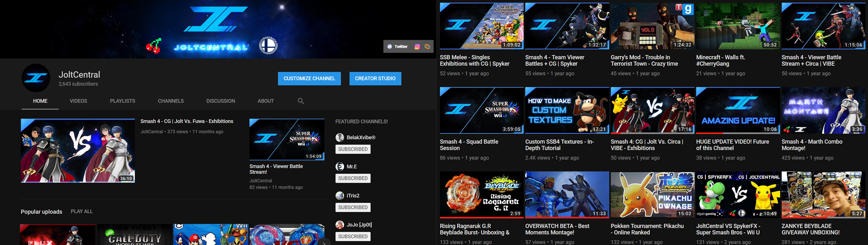Open the ABOUT tab
Image resolution: width=868 pixels, height=245 pixels.
(266, 101)
